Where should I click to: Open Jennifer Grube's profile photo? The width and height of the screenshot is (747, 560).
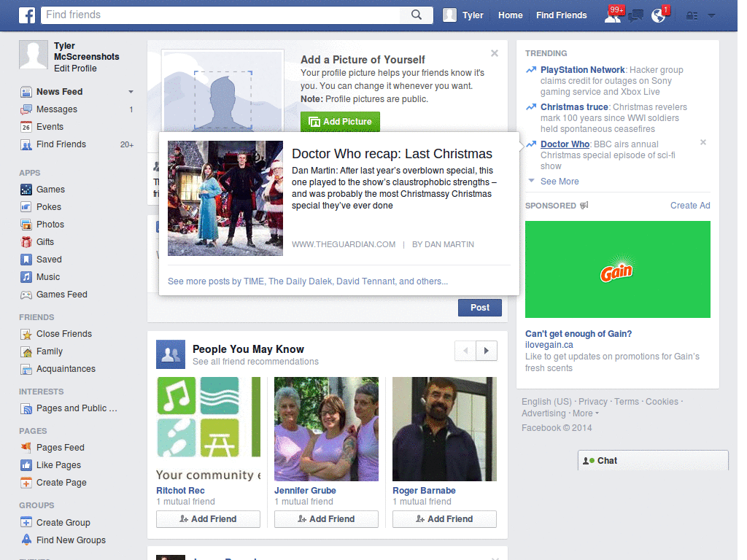pos(326,429)
